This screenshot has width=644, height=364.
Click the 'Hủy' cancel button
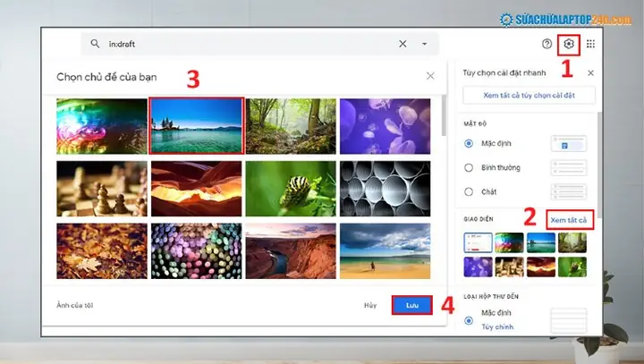[370, 305]
